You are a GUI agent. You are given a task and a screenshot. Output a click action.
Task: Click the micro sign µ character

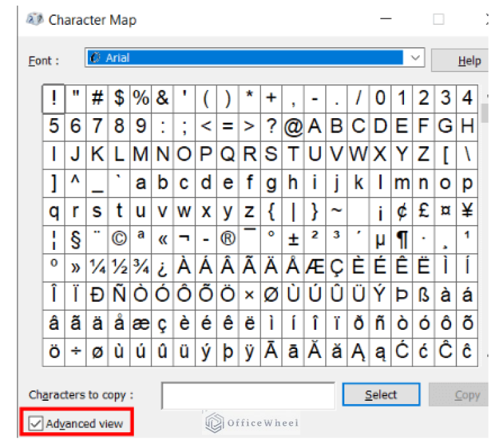(380, 240)
